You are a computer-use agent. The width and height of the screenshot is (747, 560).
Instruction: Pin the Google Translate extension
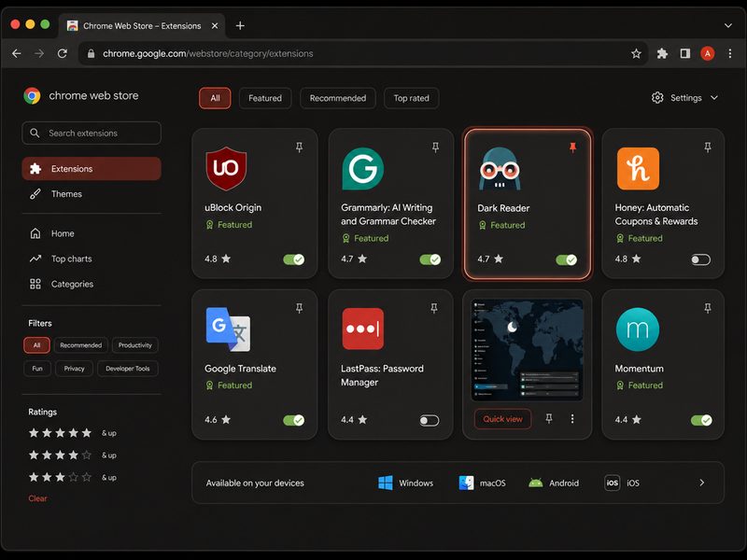click(x=299, y=308)
